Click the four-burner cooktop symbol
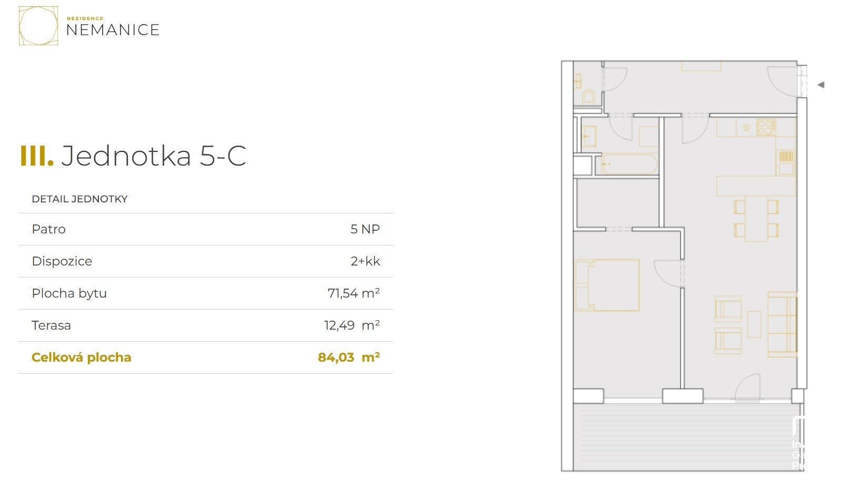The width and height of the screenshot is (868, 491). 765,127
